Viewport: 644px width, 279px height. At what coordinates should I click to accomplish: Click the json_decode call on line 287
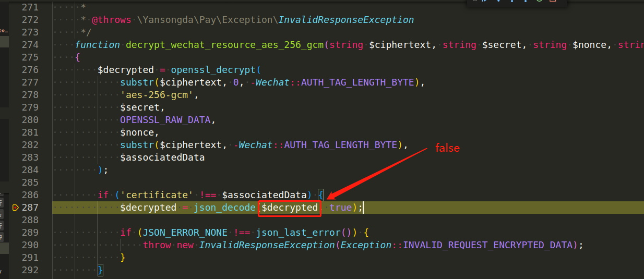(x=225, y=208)
